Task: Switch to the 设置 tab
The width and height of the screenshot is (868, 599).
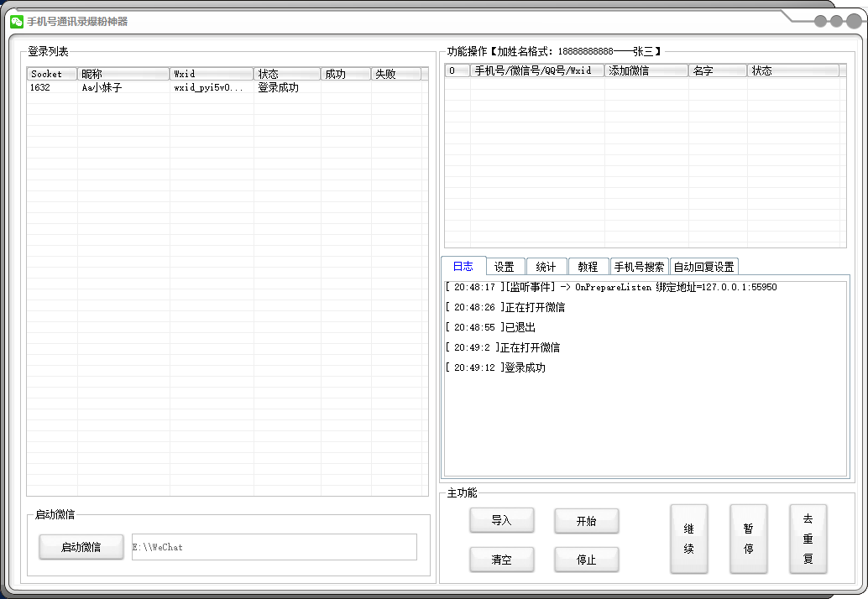Action: point(505,266)
